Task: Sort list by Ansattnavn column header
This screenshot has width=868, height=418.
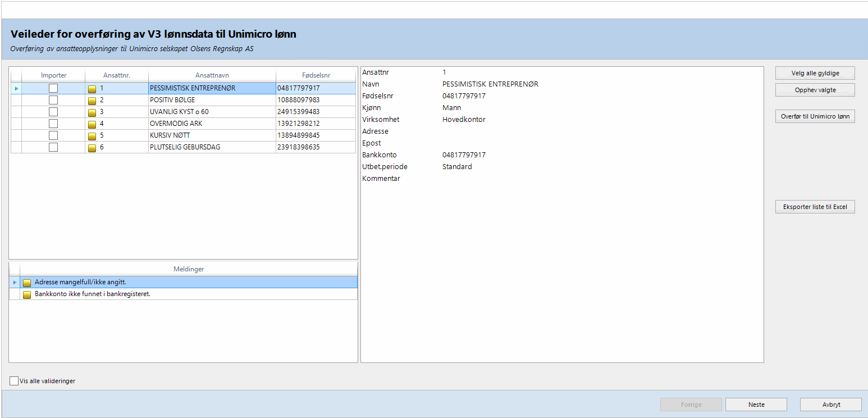Action: [212, 75]
